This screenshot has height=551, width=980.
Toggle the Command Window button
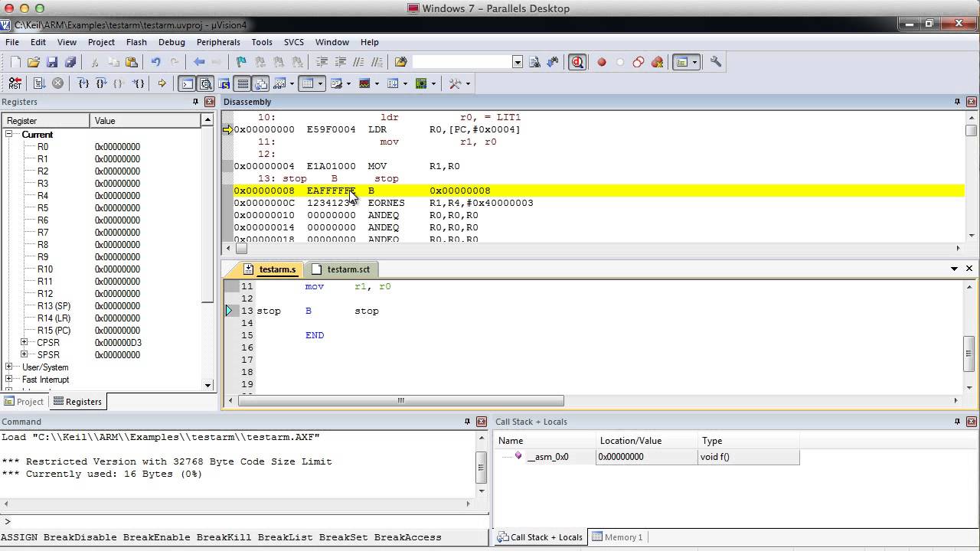187,83
